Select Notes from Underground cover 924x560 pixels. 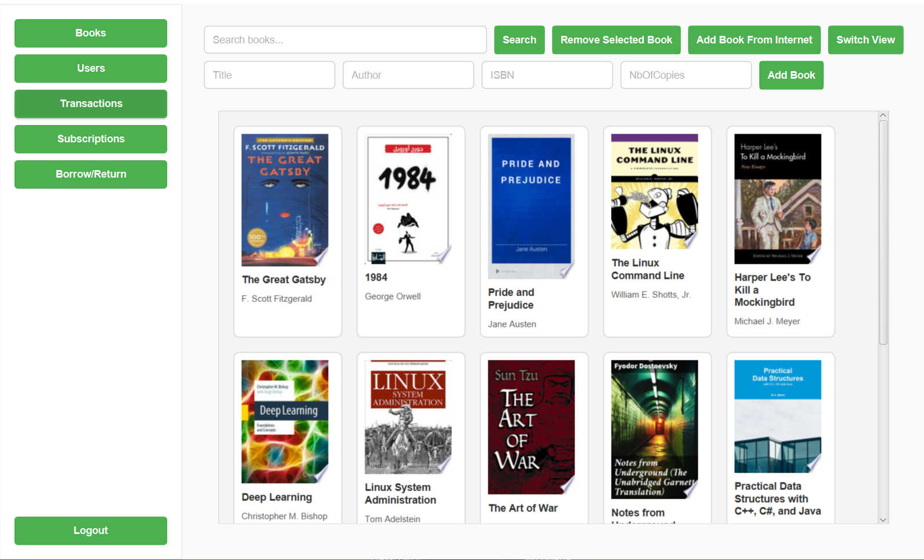(x=654, y=430)
